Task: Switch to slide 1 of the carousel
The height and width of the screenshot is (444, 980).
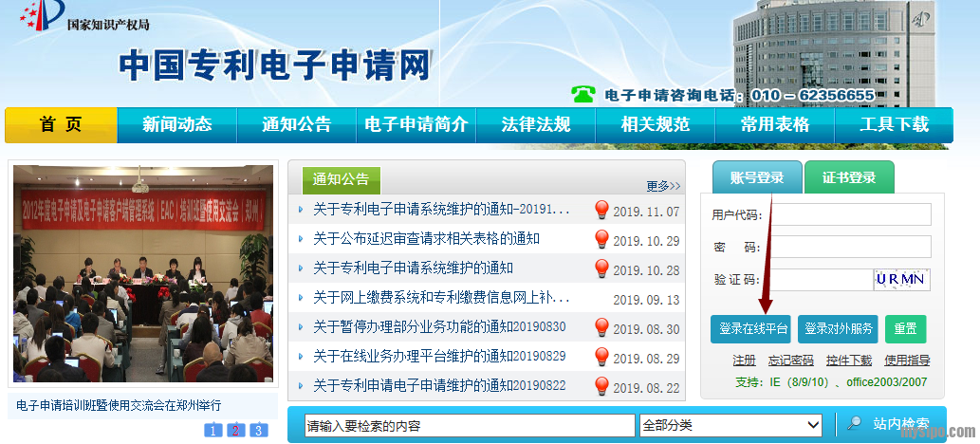Action: point(213,431)
